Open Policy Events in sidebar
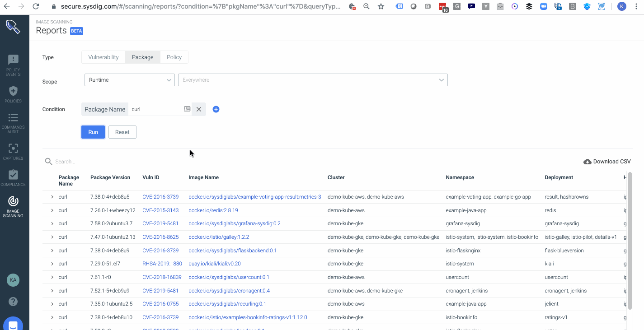Image resolution: width=644 pixels, height=330 pixels. (x=13, y=65)
